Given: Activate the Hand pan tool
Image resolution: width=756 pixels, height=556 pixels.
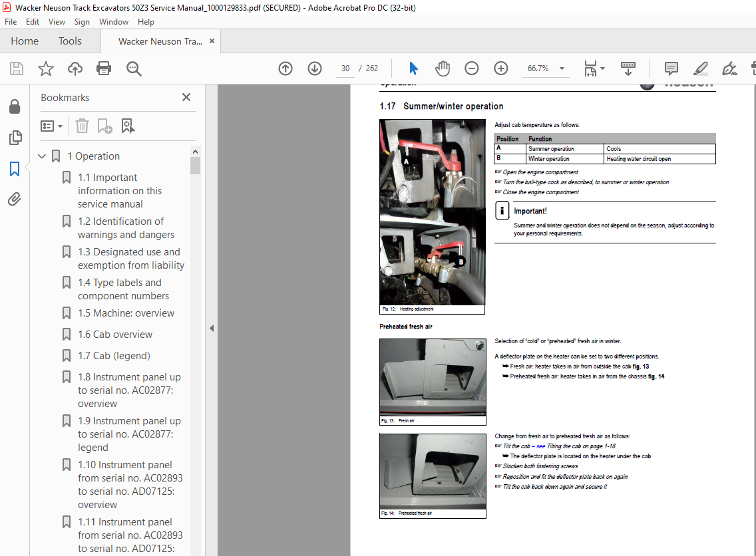Looking at the screenshot, I should (x=442, y=69).
